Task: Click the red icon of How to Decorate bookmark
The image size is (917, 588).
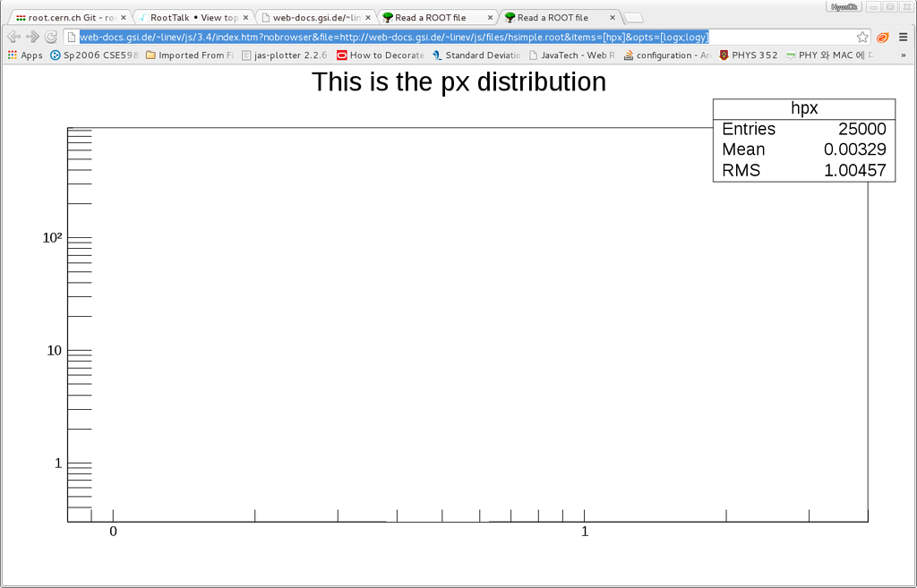Action: coord(342,55)
